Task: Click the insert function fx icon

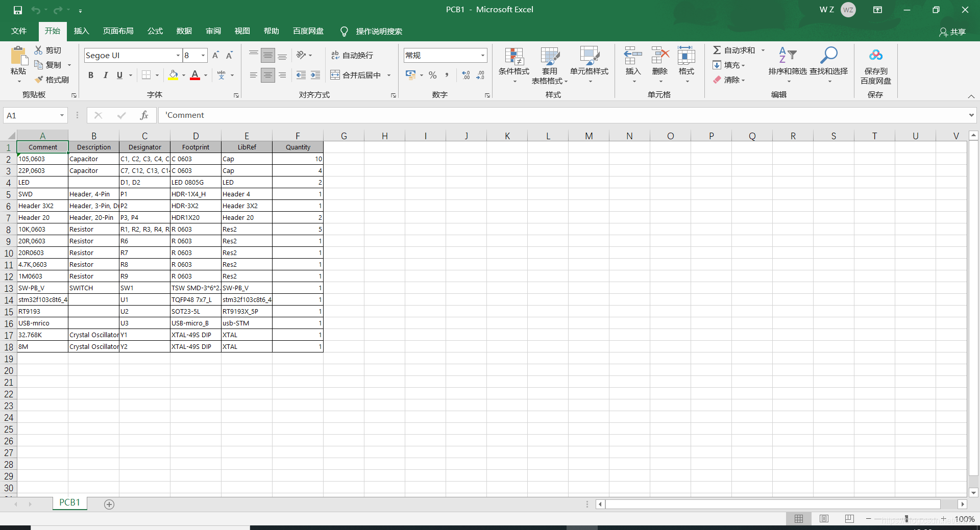Action: click(x=144, y=115)
